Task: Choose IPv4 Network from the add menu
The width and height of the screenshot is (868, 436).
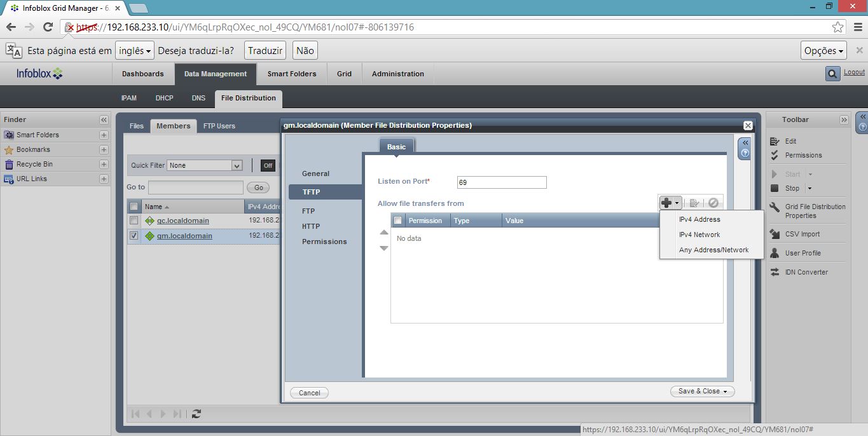Action: [699, 235]
